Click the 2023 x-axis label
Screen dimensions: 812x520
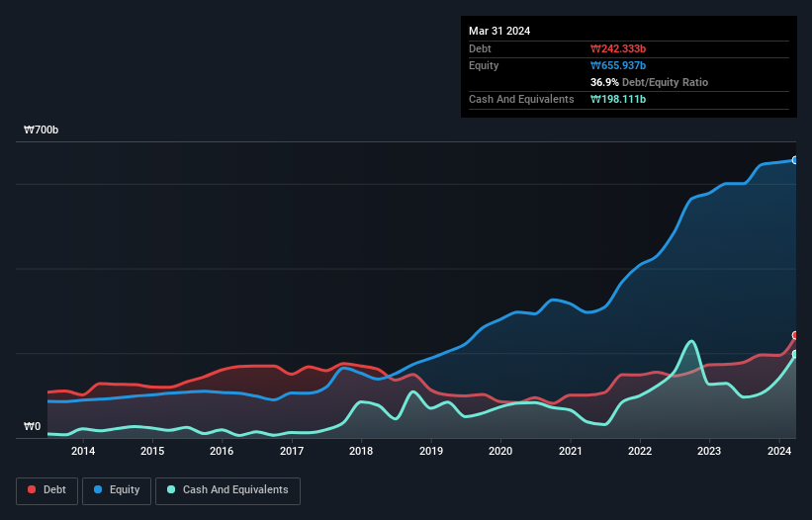(x=709, y=451)
